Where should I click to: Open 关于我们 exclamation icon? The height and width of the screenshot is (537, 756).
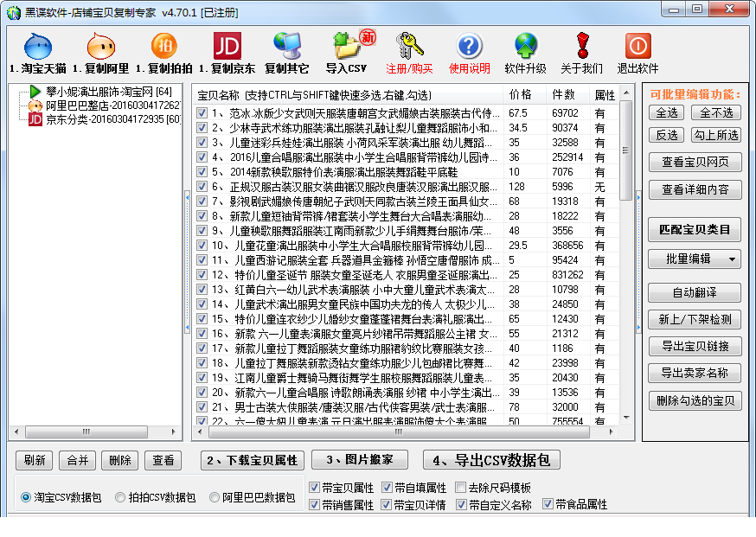(x=582, y=47)
